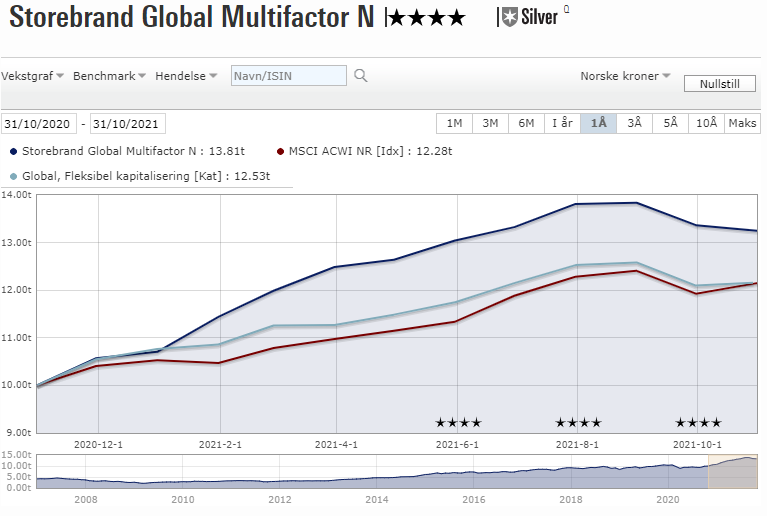
Task: Select the 1Å period tab
Action: tap(598, 123)
